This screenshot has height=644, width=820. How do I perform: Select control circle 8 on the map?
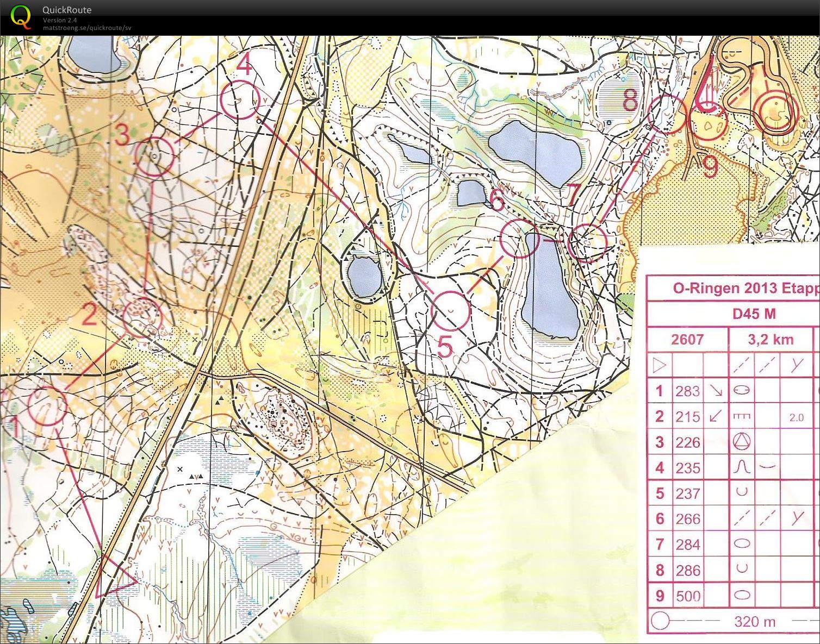pyautogui.click(x=668, y=114)
